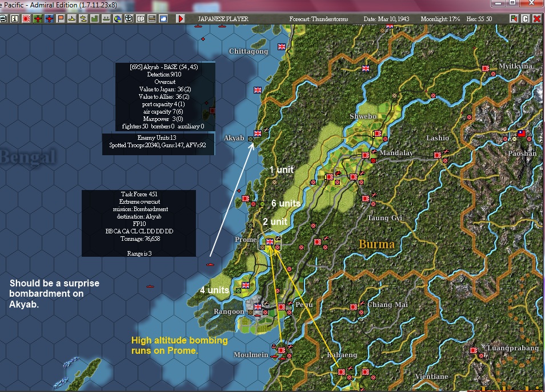The height and width of the screenshot is (392, 545).
Task: Select the Japanese flag base above Taung Gyi
Action: tap(365, 198)
